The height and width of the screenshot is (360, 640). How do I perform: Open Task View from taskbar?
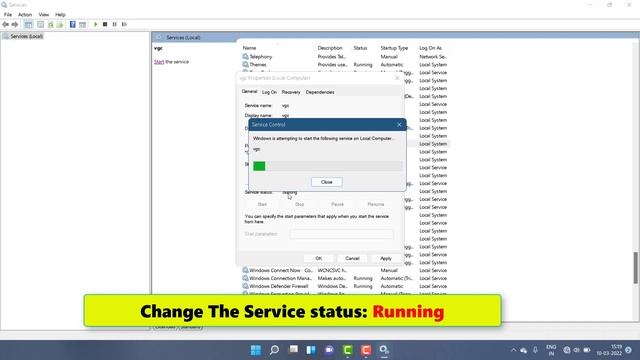click(293, 350)
